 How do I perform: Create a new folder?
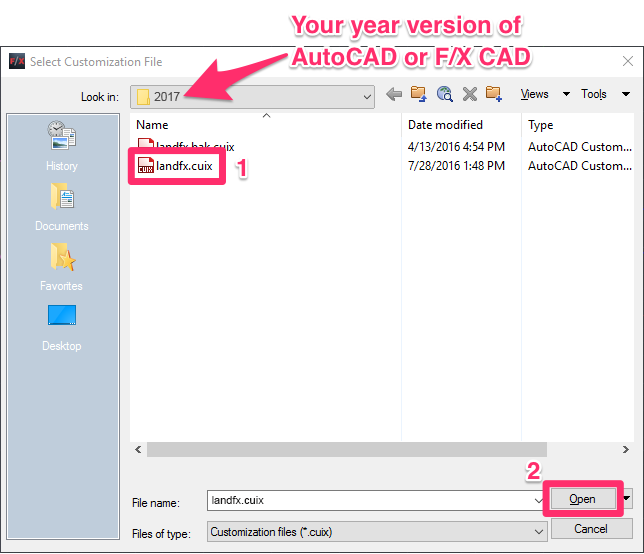click(494, 94)
